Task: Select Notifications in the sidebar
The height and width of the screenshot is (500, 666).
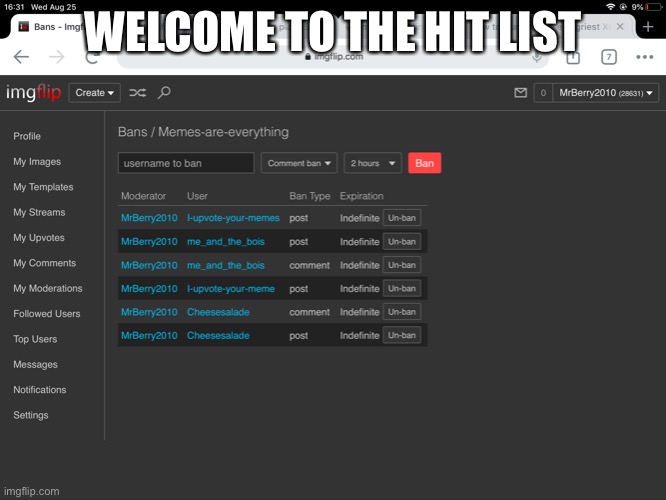Action: point(40,390)
